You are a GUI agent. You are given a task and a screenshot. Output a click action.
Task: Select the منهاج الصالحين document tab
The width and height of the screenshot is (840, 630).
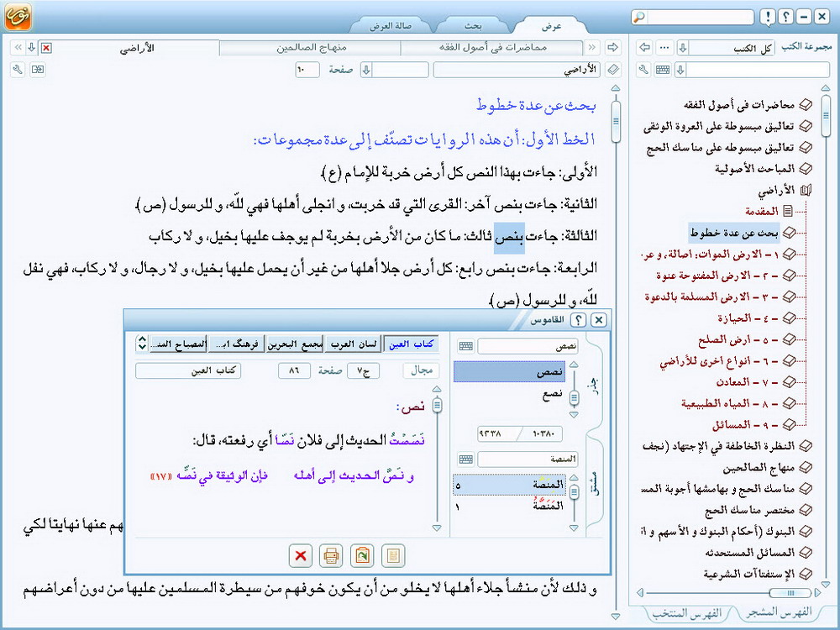tap(312, 48)
